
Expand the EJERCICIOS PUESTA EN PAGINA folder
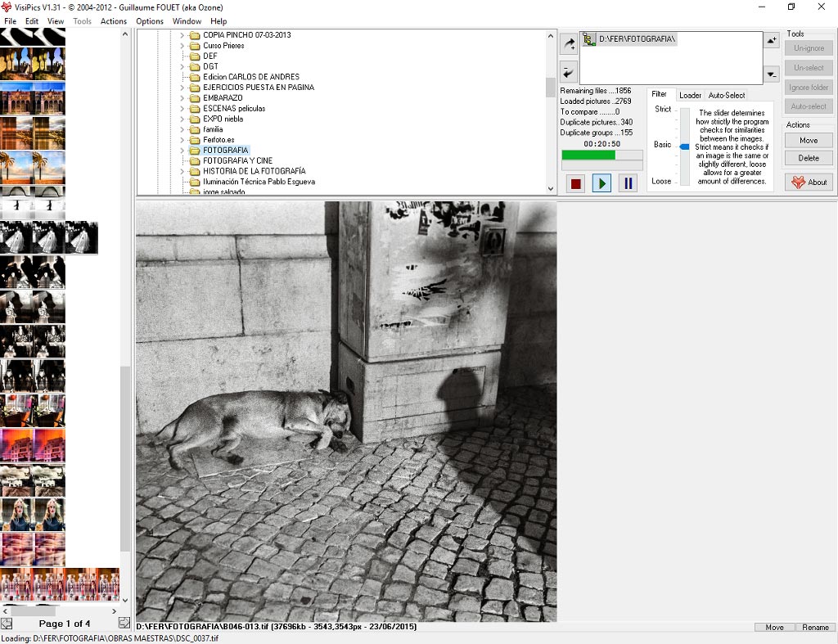(182, 88)
